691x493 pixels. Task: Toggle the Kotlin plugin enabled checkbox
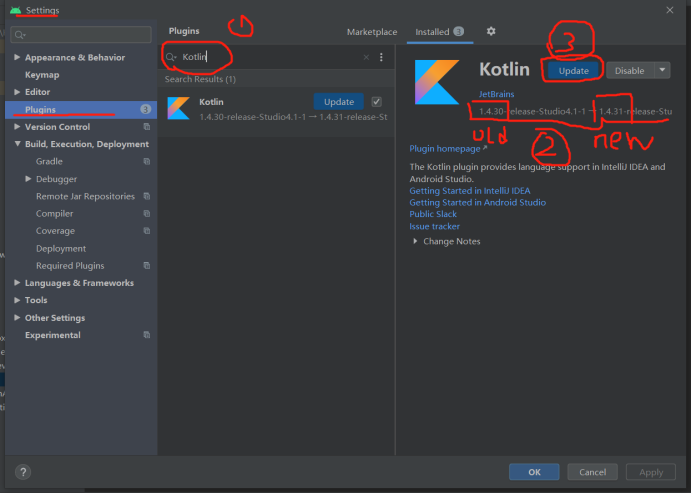click(x=376, y=102)
